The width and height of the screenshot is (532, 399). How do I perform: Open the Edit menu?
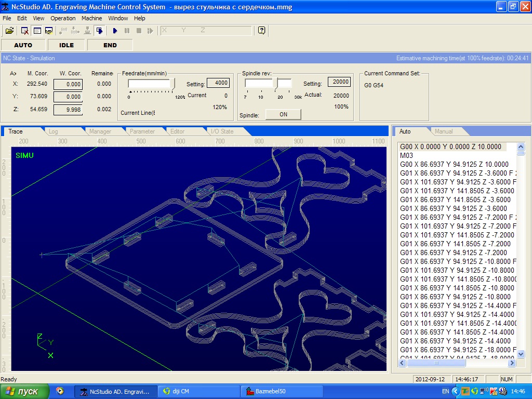click(22, 18)
